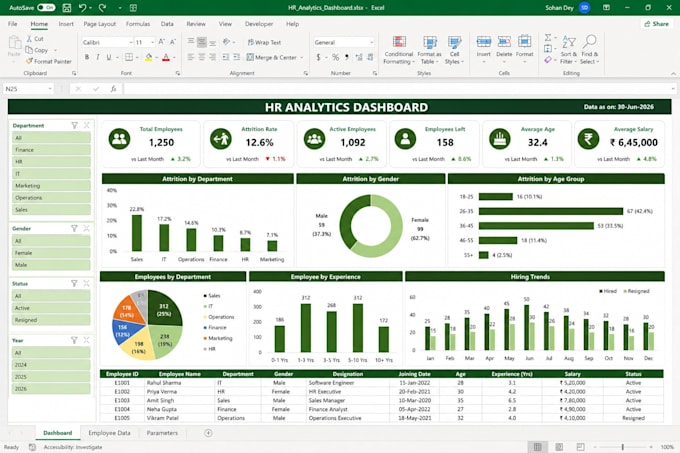Open Sort & Filter menu

569,50
